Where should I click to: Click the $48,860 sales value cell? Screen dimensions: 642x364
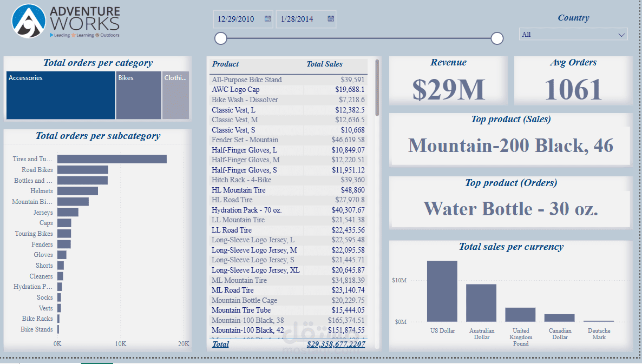[x=352, y=190]
